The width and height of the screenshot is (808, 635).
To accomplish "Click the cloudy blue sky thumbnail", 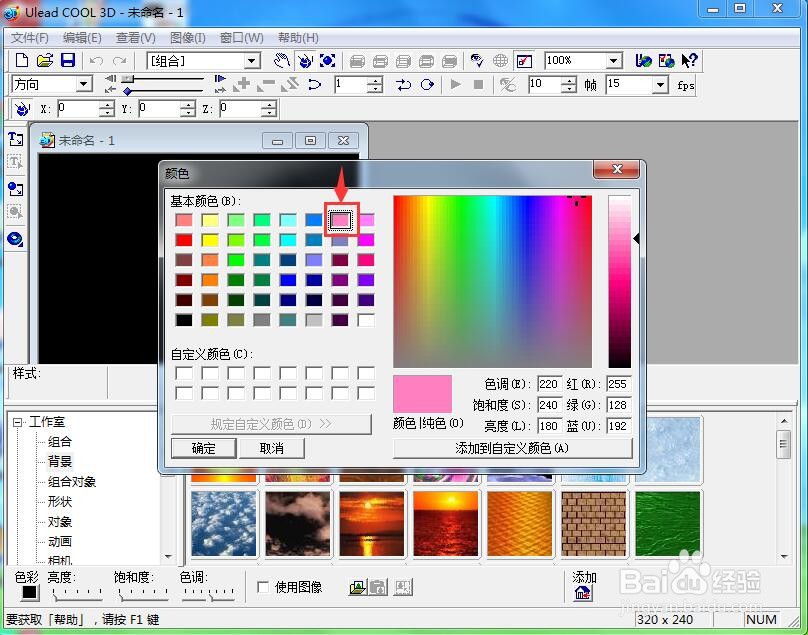I will point(224,524).
